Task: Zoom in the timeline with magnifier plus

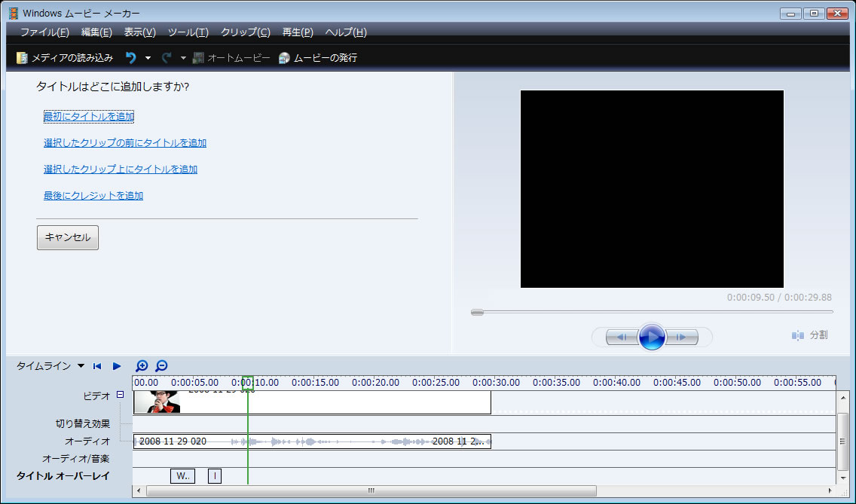Action: tap(142, 366)
